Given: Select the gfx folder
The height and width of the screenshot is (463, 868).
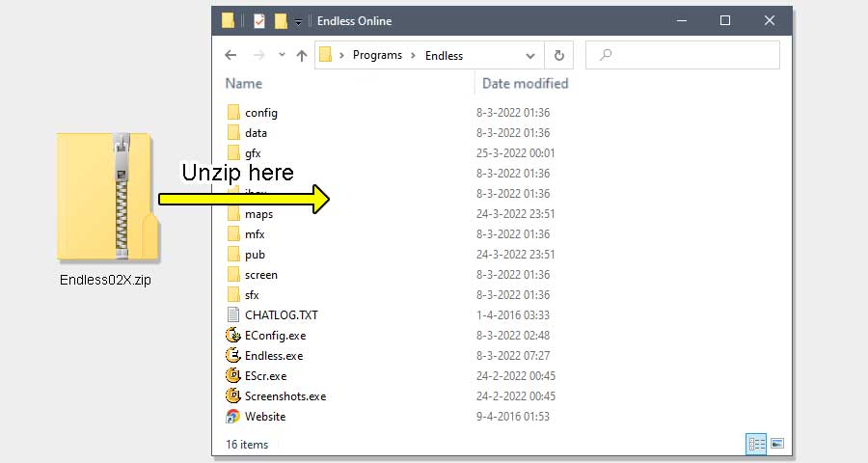Looking at the screenshot, I should (253, 153).
